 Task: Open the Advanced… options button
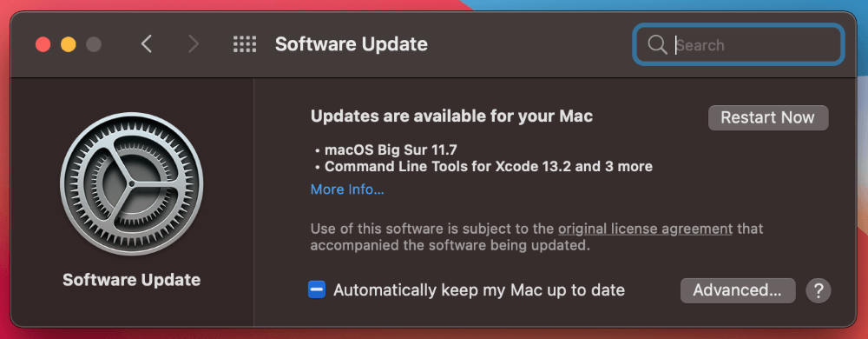pos(737,290)
